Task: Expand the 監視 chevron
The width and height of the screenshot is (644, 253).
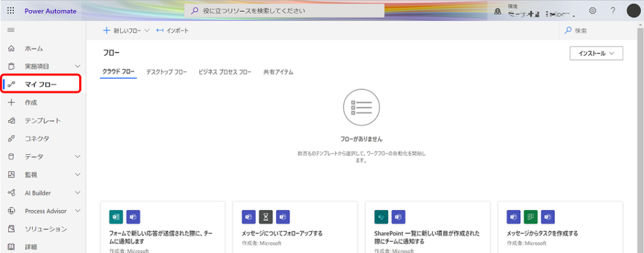Action: 77,174
